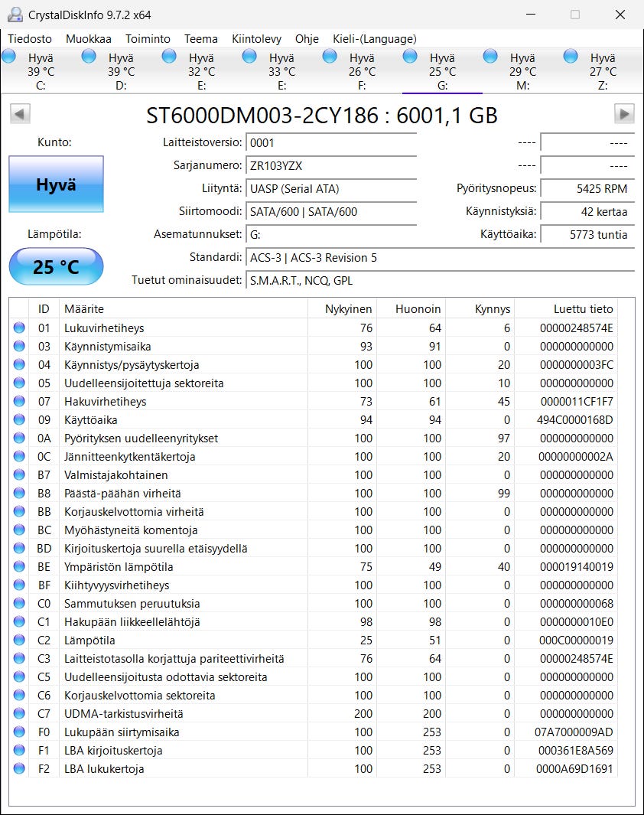Click the Standardi field ACS-3 Revision 5
Viewport: 644px width, 815px height.
[440, 257]
